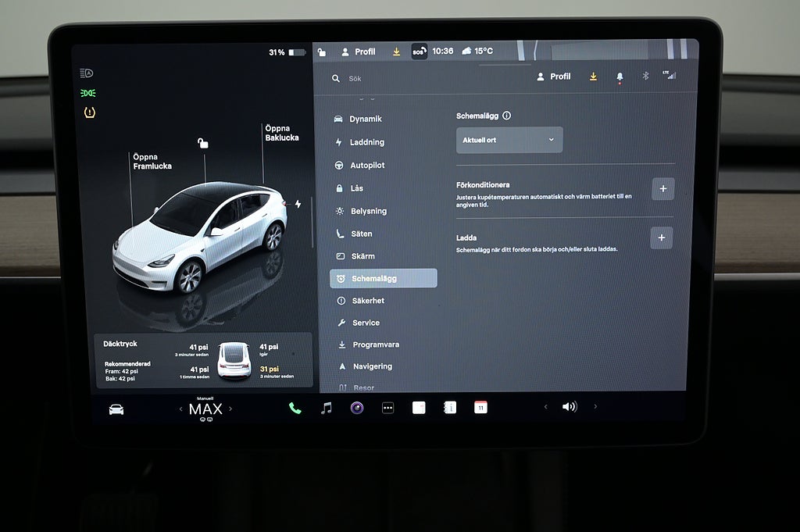Open the music app icon
800x532 pixels.
coord(327,408)
